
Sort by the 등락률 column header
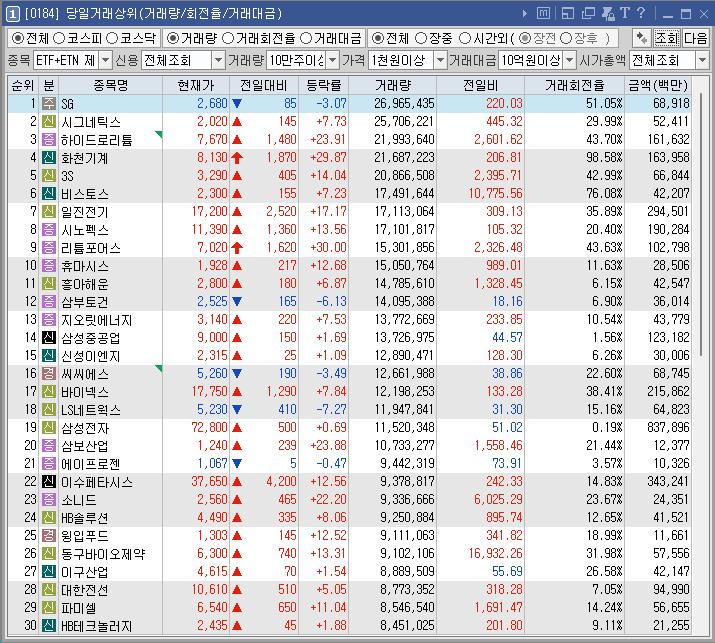pos(323,85)
